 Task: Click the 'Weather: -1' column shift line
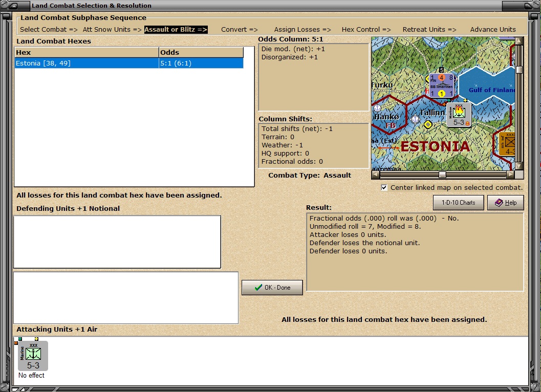[x=282, y=145]
